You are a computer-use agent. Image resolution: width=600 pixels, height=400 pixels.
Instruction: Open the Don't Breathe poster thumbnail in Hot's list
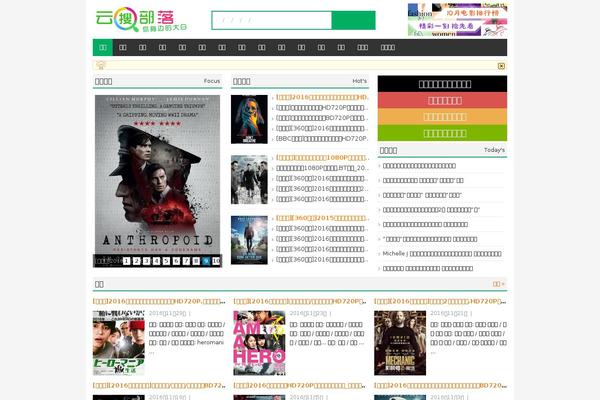249,119
